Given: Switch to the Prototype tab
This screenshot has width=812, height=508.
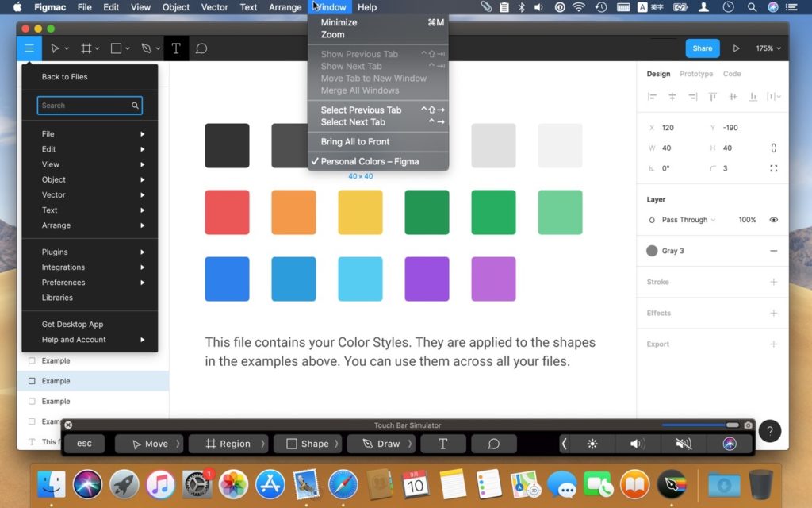Looking at the screenshot, I should (696, 74).
